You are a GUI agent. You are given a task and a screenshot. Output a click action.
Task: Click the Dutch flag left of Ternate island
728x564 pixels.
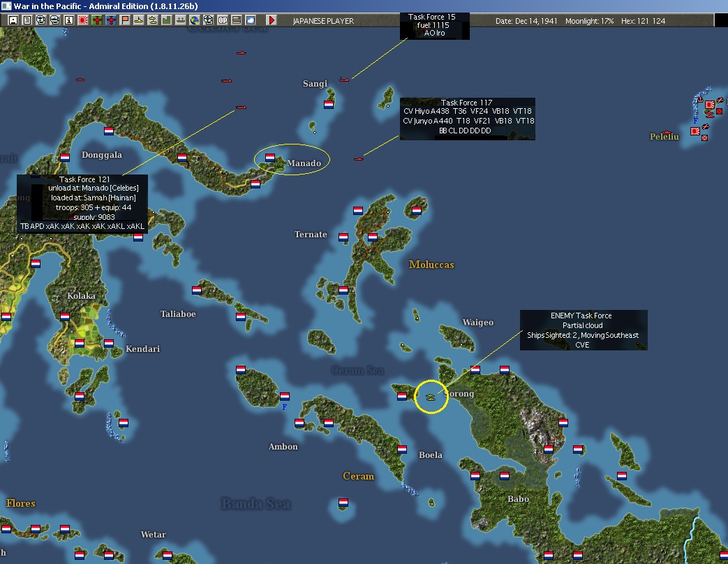click(x=343, y=237)
